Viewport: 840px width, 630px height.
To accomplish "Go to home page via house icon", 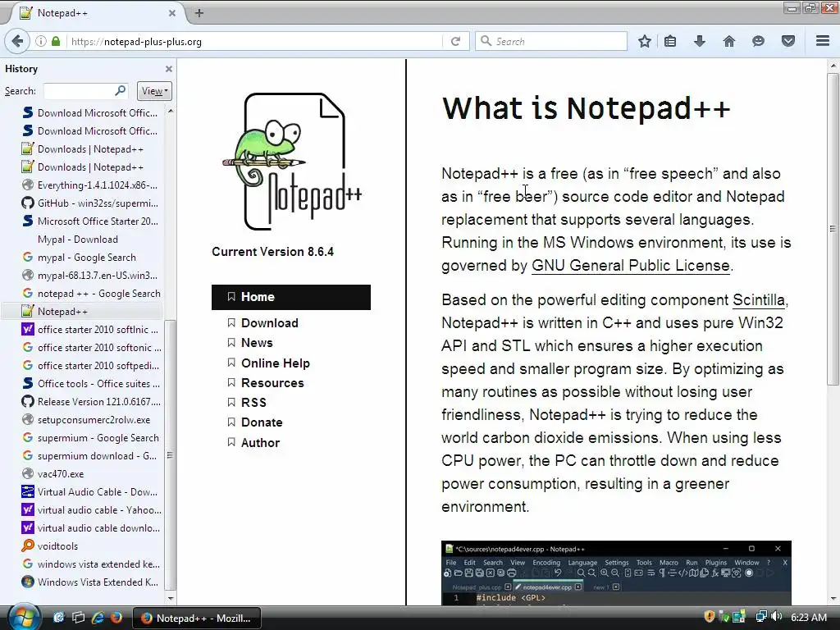I will [x=729, y=41].
